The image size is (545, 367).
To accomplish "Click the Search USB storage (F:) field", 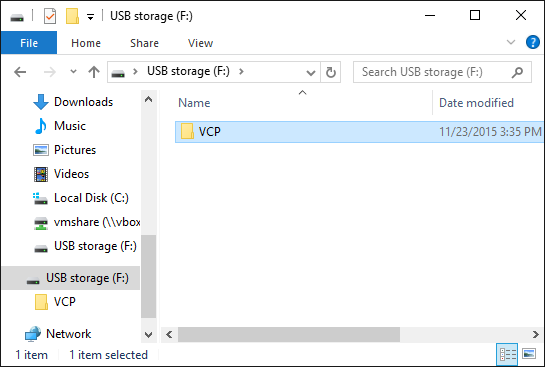I will tap(442, 72).
